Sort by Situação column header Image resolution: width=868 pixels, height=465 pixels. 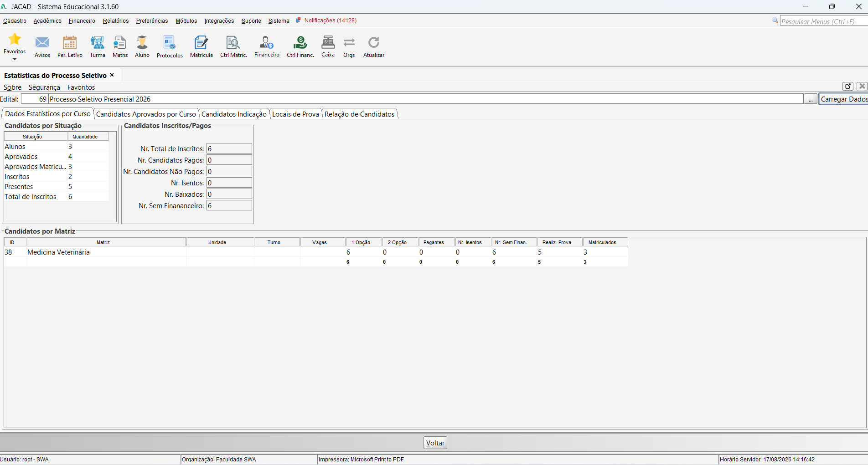(36, 137)
